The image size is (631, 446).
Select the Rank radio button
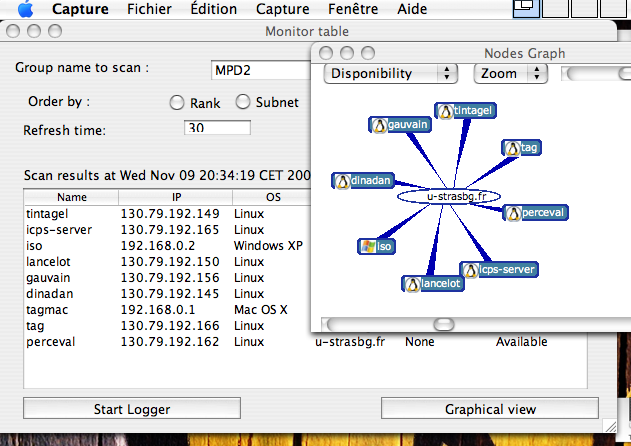click(177, 102)
